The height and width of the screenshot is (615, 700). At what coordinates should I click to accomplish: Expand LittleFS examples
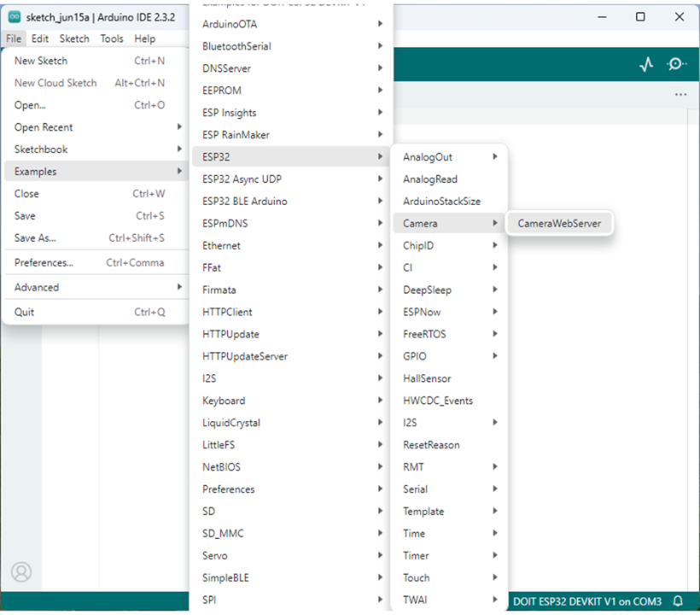(x=291, y=445)
